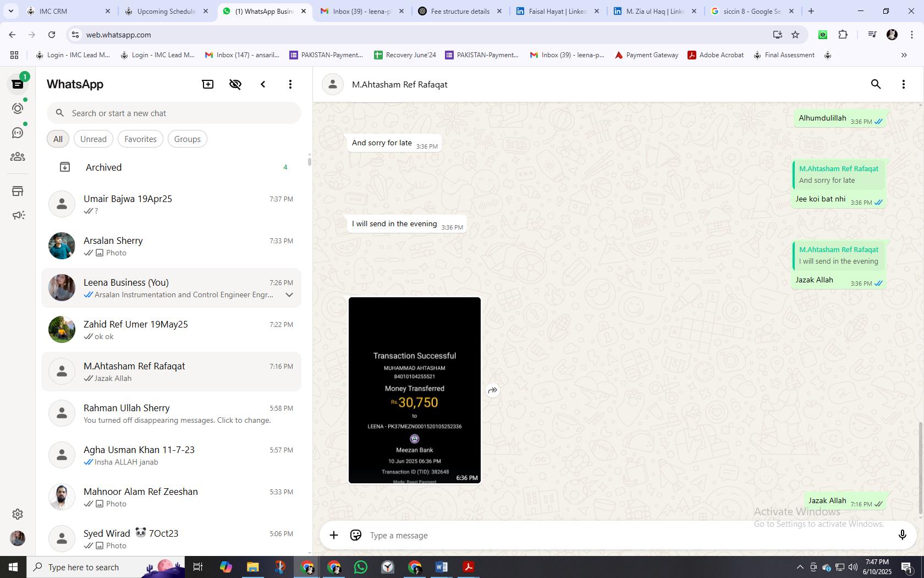This screenshot has height=578, width=924.
Task: Click quoted 'I will send in the evening' reply
Action: (838, 255)
